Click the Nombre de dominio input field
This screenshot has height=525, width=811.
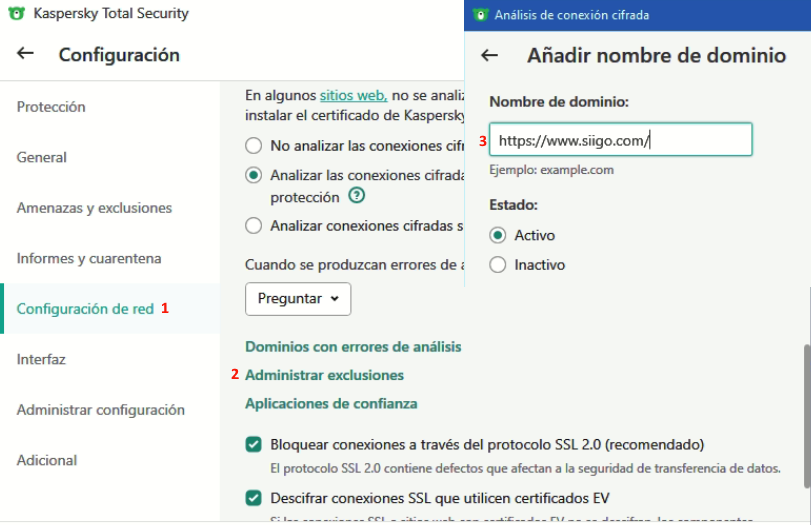(x=621, y=140)
